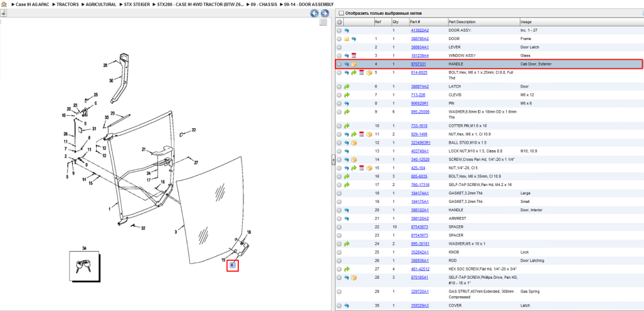Image resolution: width=644 pixels, height=311 pixels.
Task: Toggle the plus selector on KNOB row
Action: tap(339, 252)
